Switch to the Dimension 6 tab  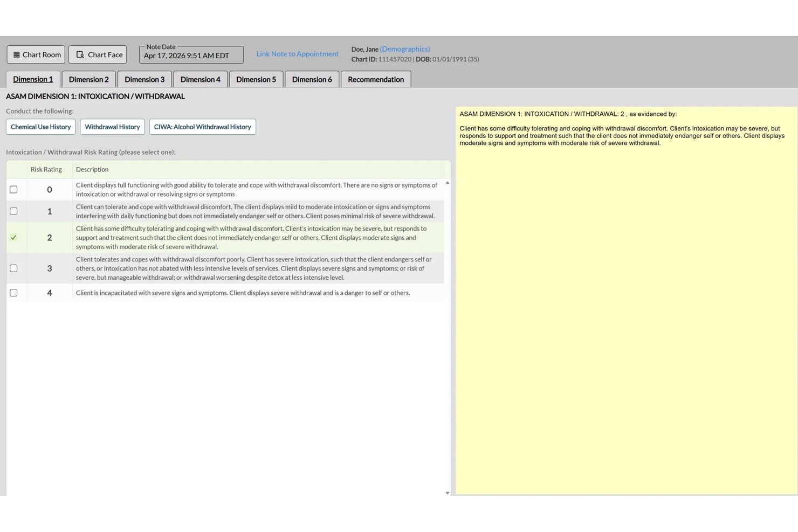312,79
